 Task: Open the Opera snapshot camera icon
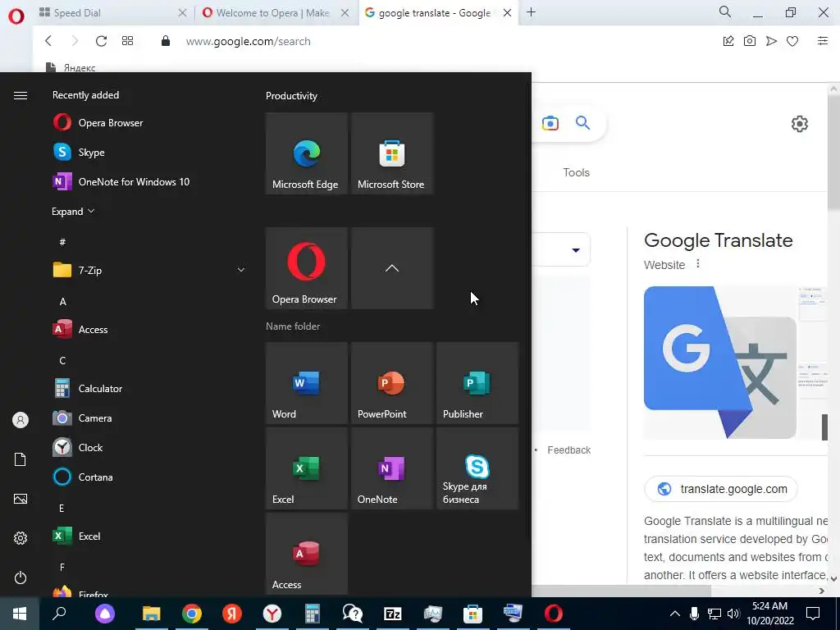tap(750, 41)
